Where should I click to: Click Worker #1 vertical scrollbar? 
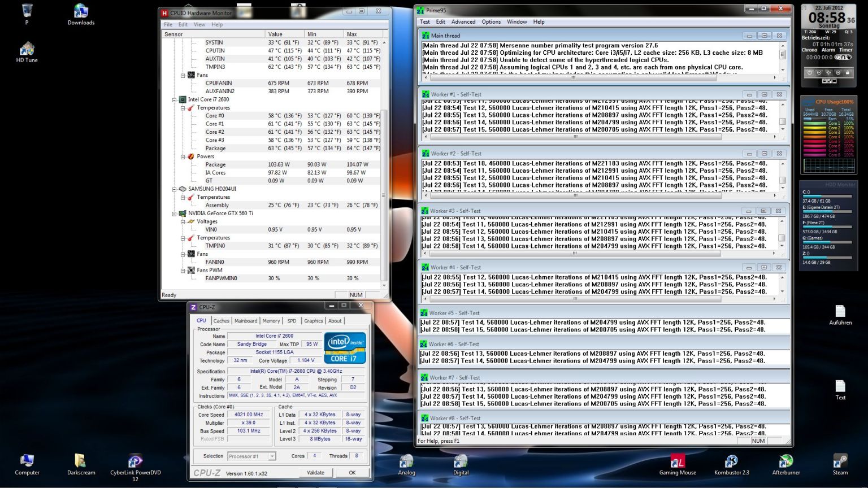pyautogui.click(x=783, y=118)
